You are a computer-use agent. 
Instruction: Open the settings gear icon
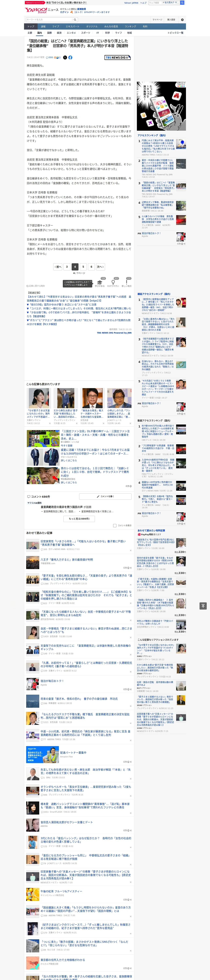coord(182,19)
